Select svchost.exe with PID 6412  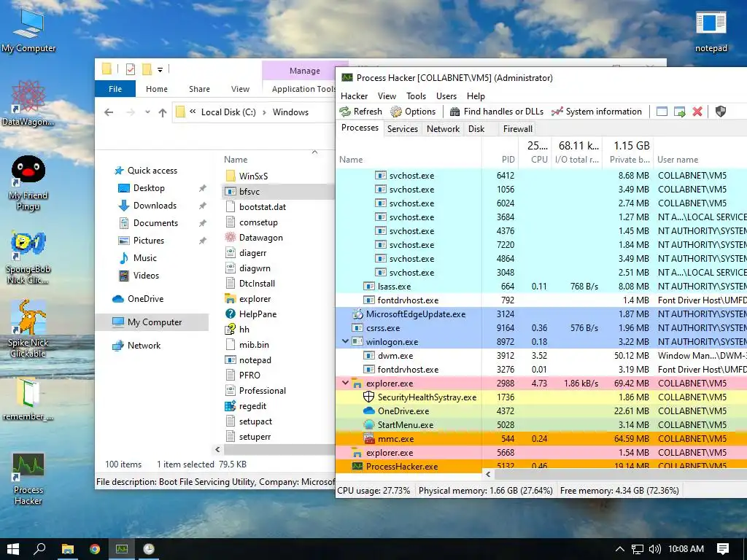click(x=541, y=176)
